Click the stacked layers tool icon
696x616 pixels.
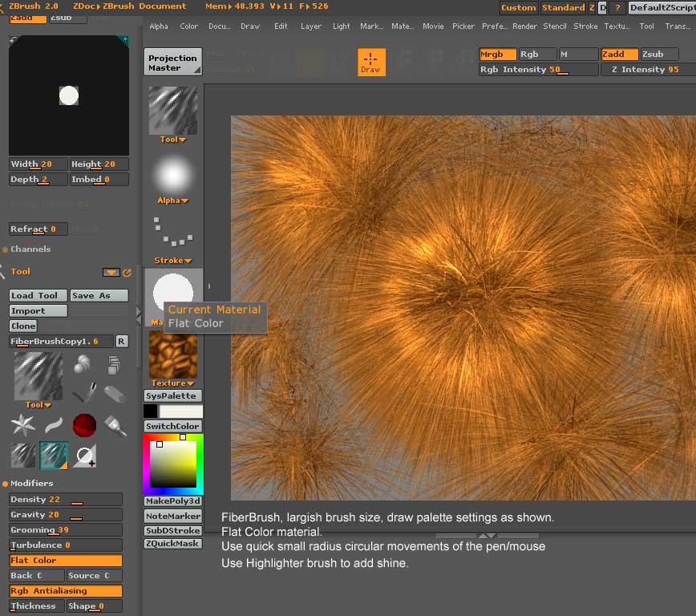114,366
